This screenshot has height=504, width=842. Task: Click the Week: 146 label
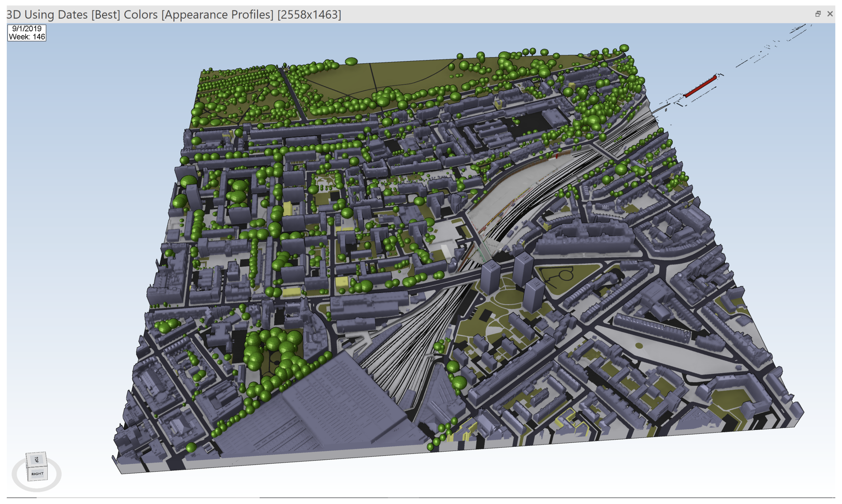27,37
